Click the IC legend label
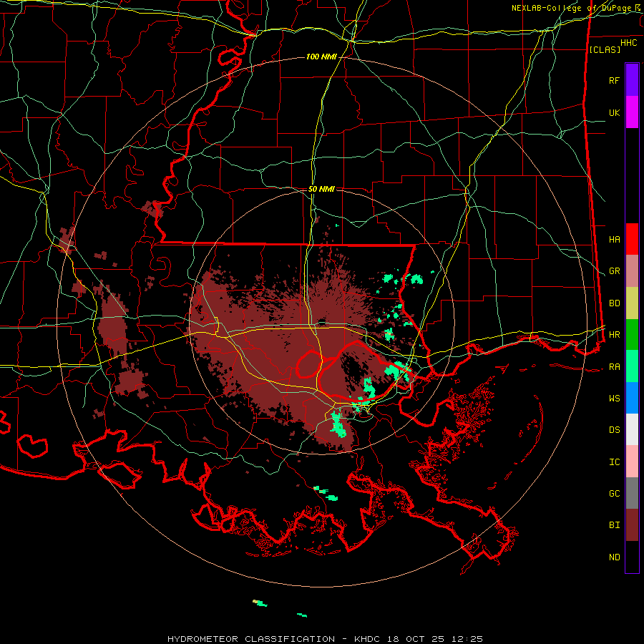 pyautogui.click(x=614, y=462)
